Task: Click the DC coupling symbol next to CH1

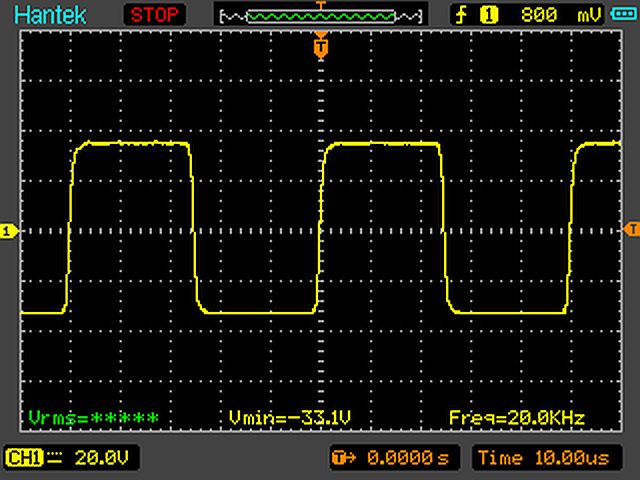Action: tap(54, 458)
